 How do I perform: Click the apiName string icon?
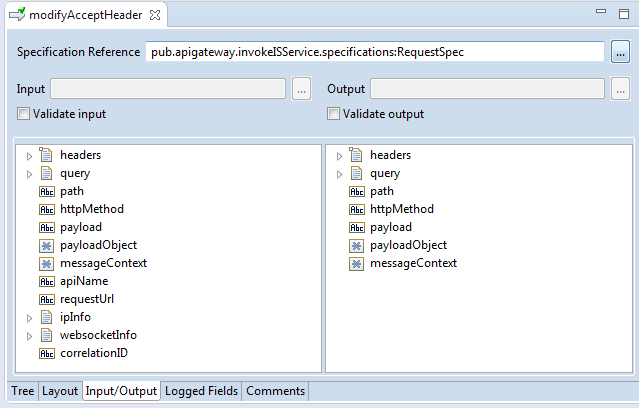46,281
